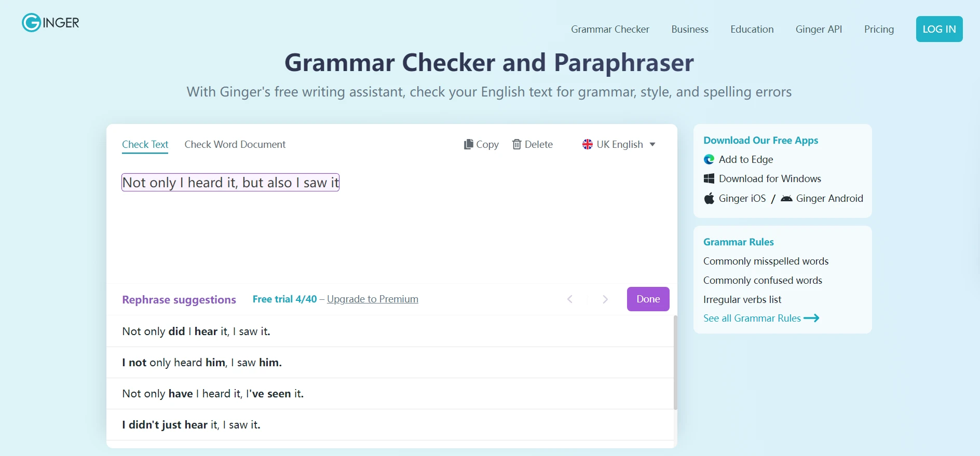
Task: Click the Edge browser icon
Action: point(709,159)
